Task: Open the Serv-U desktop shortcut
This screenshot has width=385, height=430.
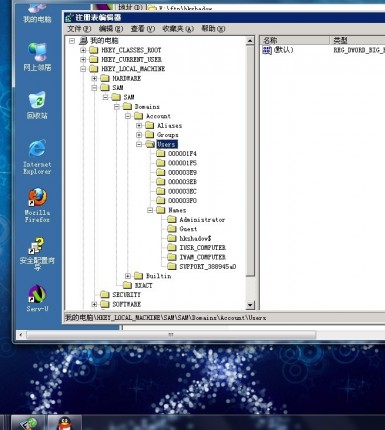Action: pos(37,298)
